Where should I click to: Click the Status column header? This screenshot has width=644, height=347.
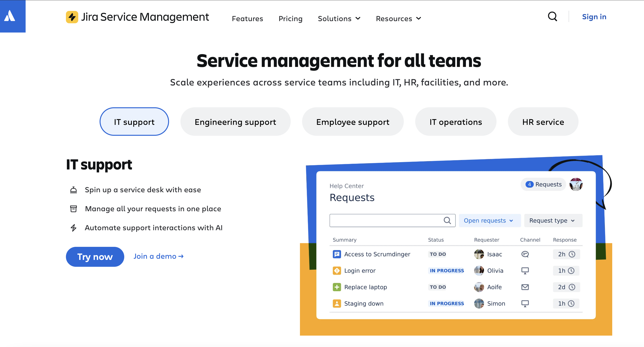click(436, 240)
